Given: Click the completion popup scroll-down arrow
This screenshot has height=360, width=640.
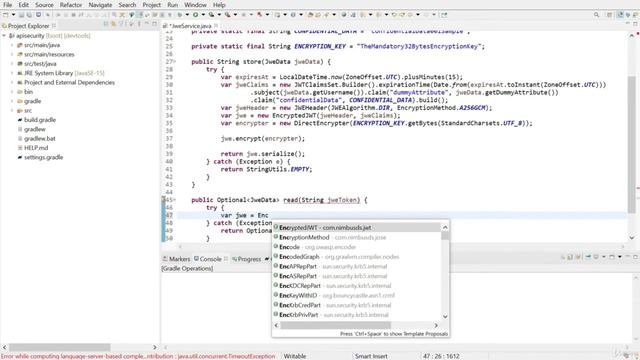Looking at the screenshot, I should (445, 316).
